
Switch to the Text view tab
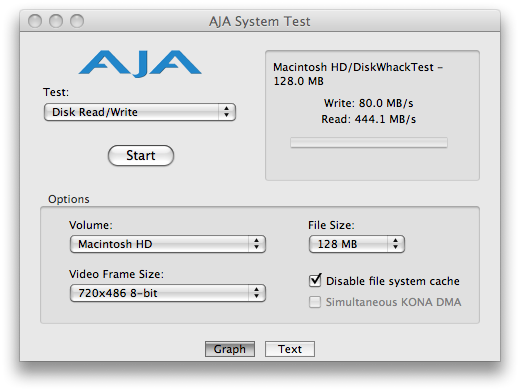(x=290, y=349)
